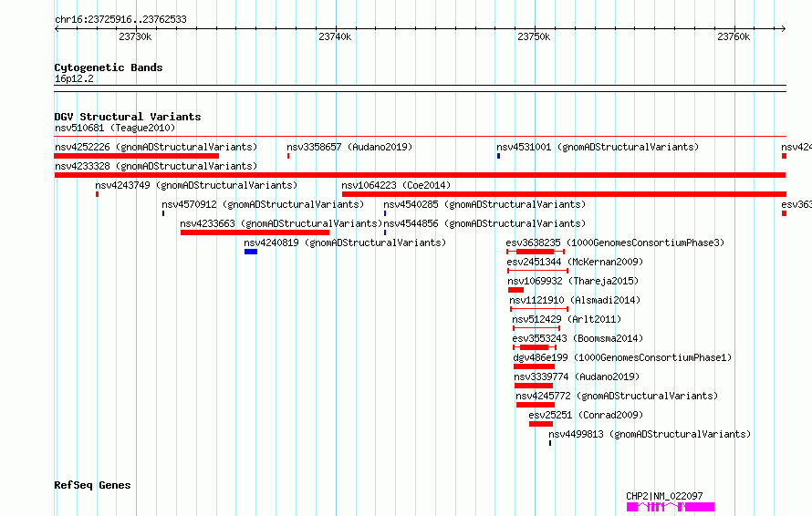
Task: Click the small red nsv3358657 marker
Action: point(288,156)
